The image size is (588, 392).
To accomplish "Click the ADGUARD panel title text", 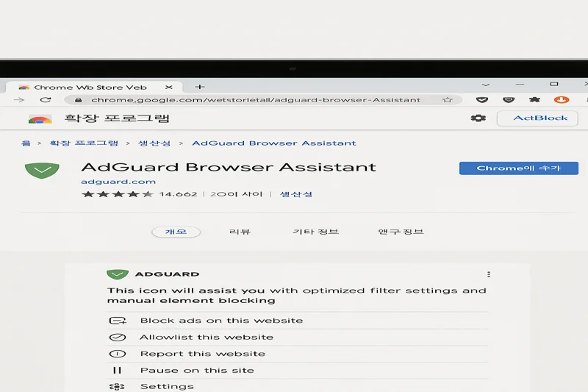I will [x=168, y=274].
